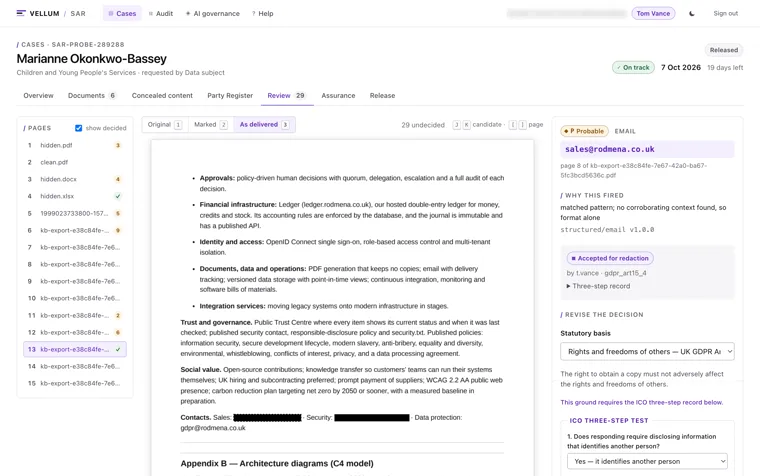
Task: Select the As delivered view
Action: [x=264, y=125]
